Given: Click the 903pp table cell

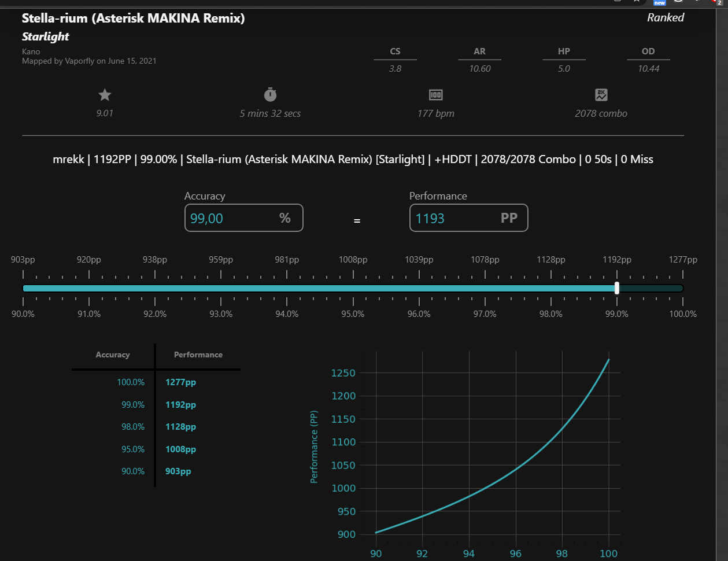Looking at the screenshot, I should pos(178,471).
